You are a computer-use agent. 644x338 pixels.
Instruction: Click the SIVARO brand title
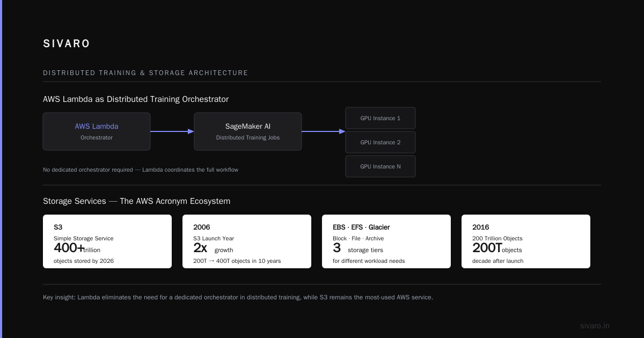tap(67, 44)
